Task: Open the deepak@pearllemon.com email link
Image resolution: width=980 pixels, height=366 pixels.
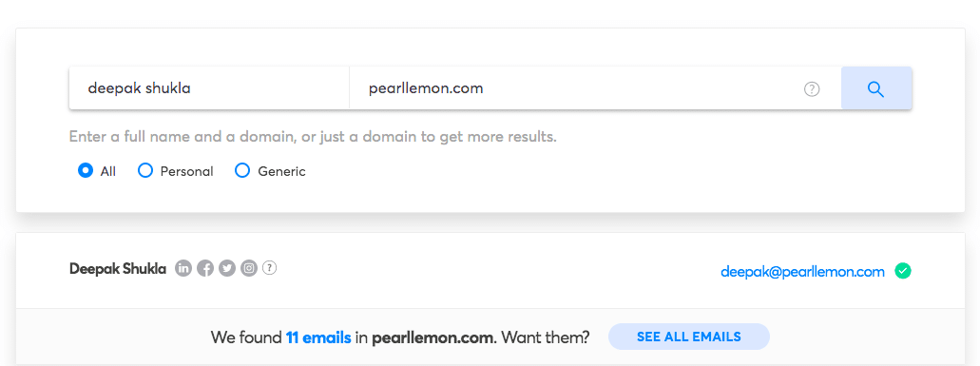Action: click(x=802, y=272)
